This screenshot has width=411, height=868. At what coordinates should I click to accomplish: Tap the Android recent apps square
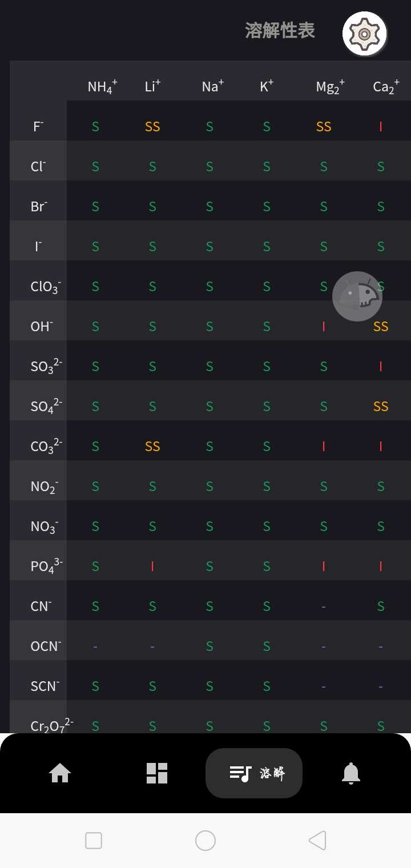(x=94, y=841)
